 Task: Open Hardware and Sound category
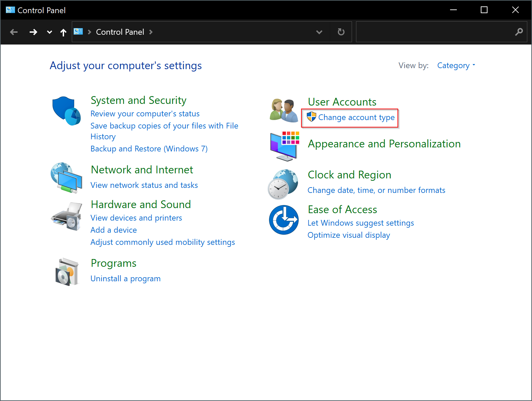tap(141, 204)
